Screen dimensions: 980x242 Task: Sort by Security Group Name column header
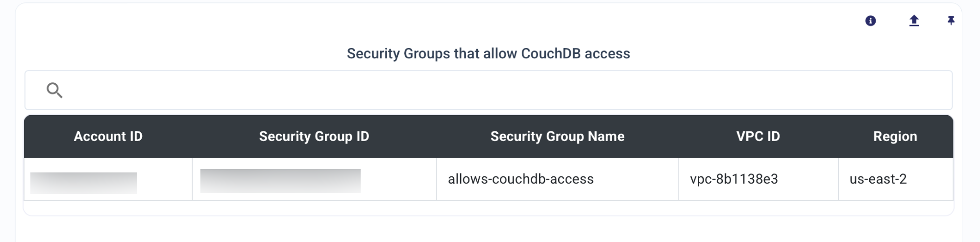[558, 136]
